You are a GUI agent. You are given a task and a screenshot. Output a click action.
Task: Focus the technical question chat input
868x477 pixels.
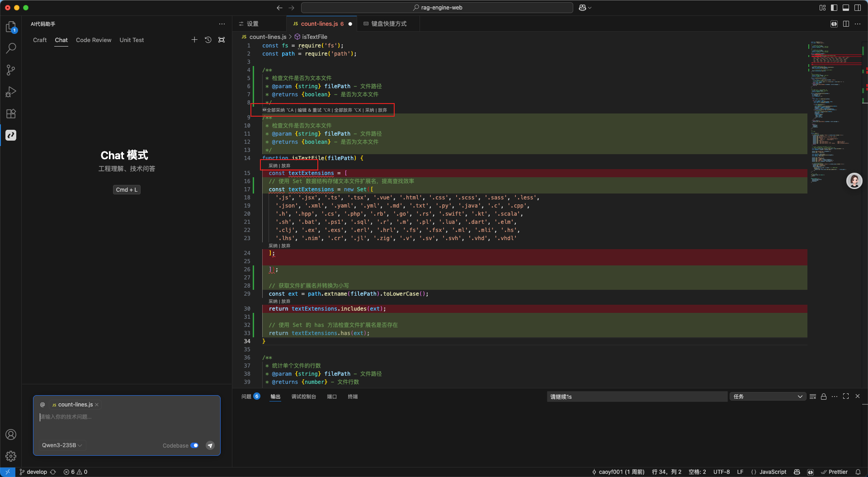tap(127, 417)
